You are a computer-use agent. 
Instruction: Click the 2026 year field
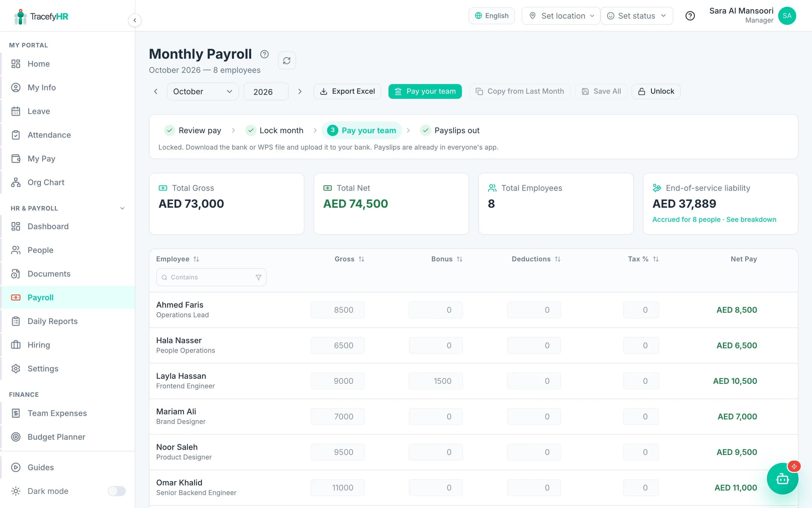pos(266,91)
